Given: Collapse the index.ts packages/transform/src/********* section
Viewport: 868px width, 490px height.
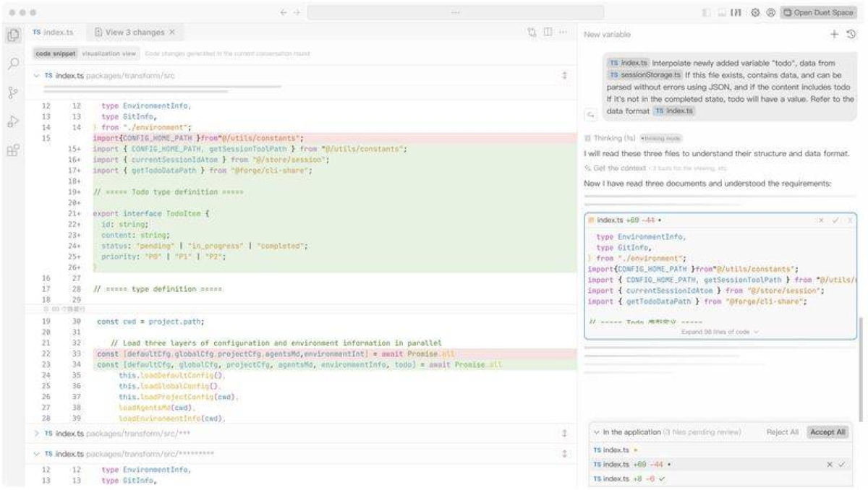Looking at the screenshot, I should [x=37, y=454].
